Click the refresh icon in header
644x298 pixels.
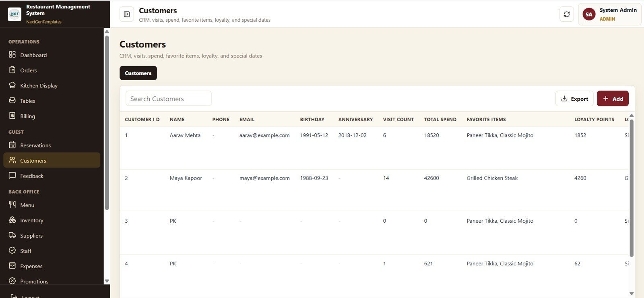click(x=567, y=14)
